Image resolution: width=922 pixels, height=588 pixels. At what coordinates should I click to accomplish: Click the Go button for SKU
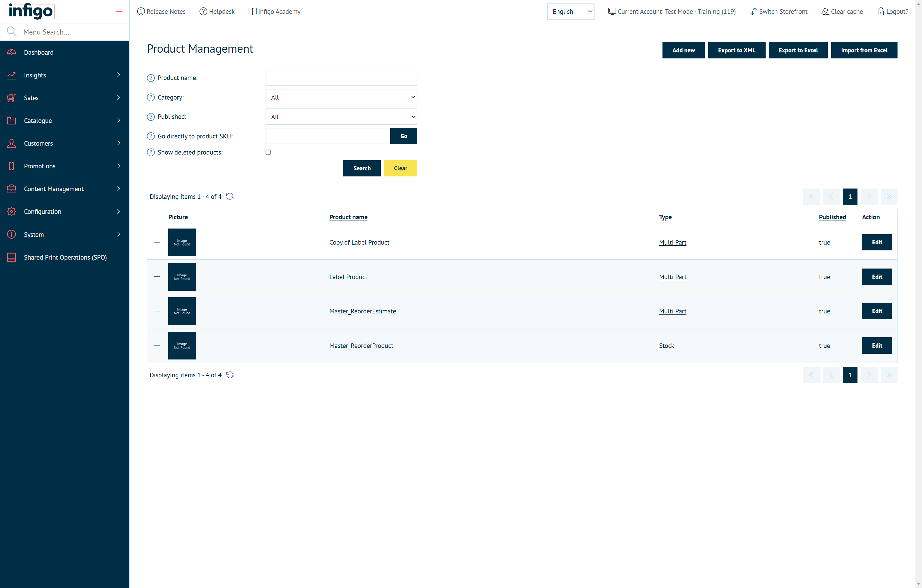tap(404, 136)
